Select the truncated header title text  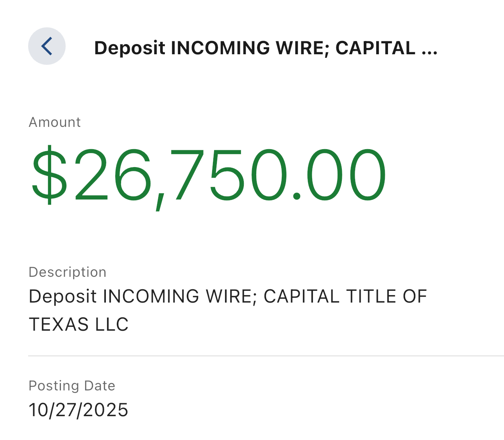tap(266, 48)
